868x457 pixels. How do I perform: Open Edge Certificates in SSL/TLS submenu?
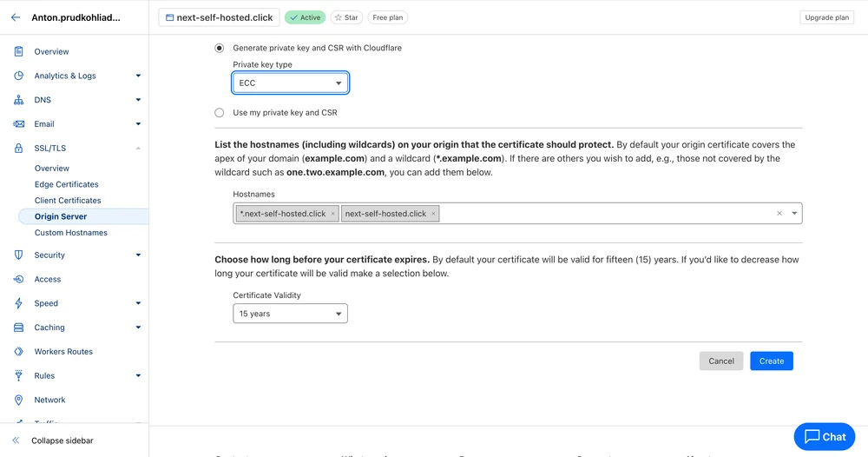click(x=66, y=184)
